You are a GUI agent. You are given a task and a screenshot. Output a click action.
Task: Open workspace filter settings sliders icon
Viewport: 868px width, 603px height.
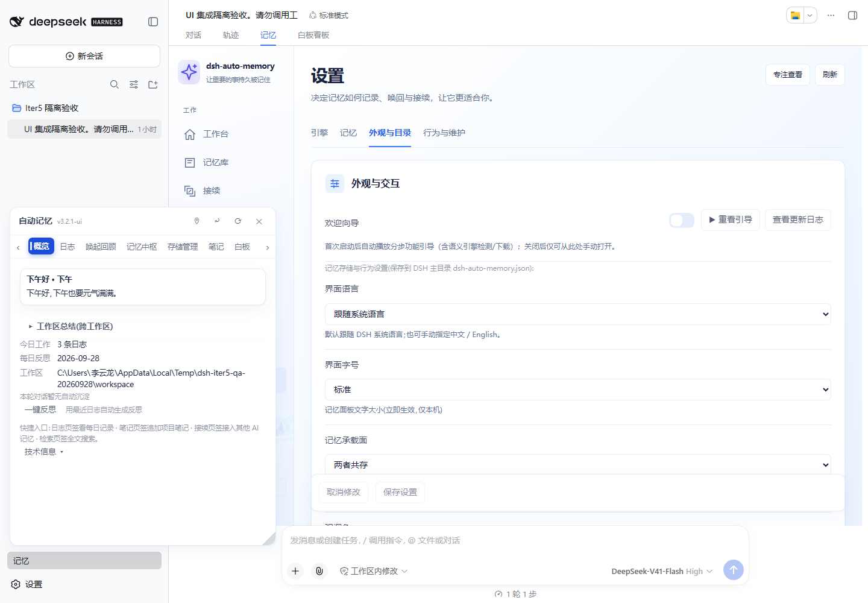(134, 84)
